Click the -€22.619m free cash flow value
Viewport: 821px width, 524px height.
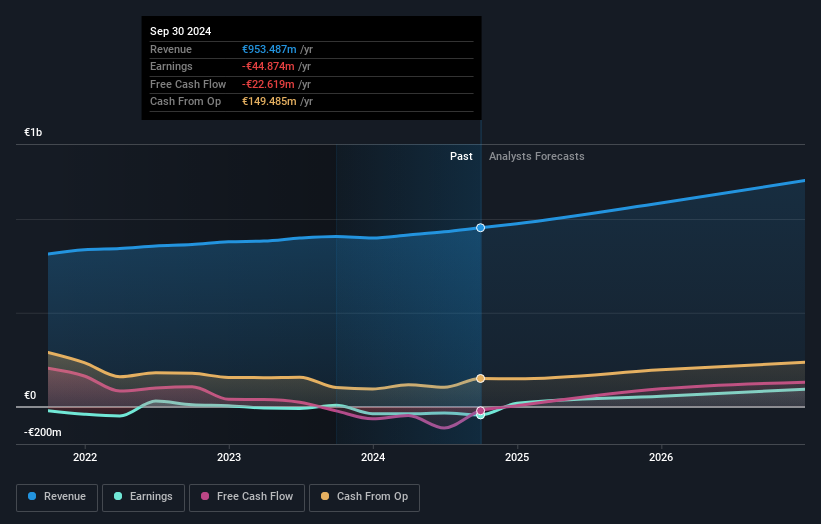click(268, 84)
